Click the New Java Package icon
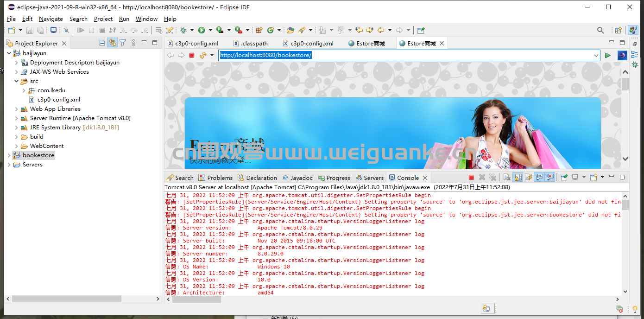 click(259, 30)
